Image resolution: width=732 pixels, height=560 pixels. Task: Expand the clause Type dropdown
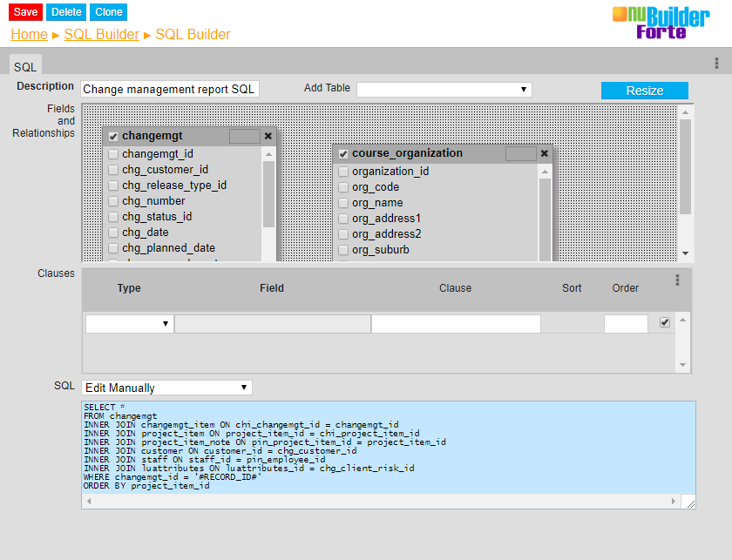click(128, 324)
